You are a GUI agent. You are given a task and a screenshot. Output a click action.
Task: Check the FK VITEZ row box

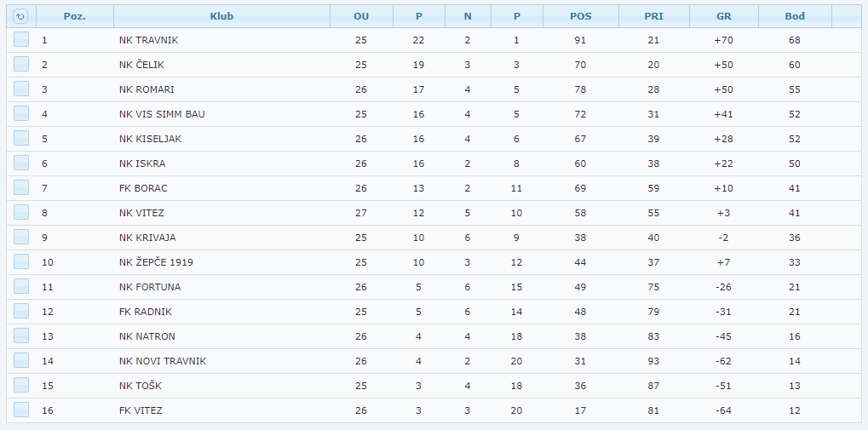(x=21, y=410)
